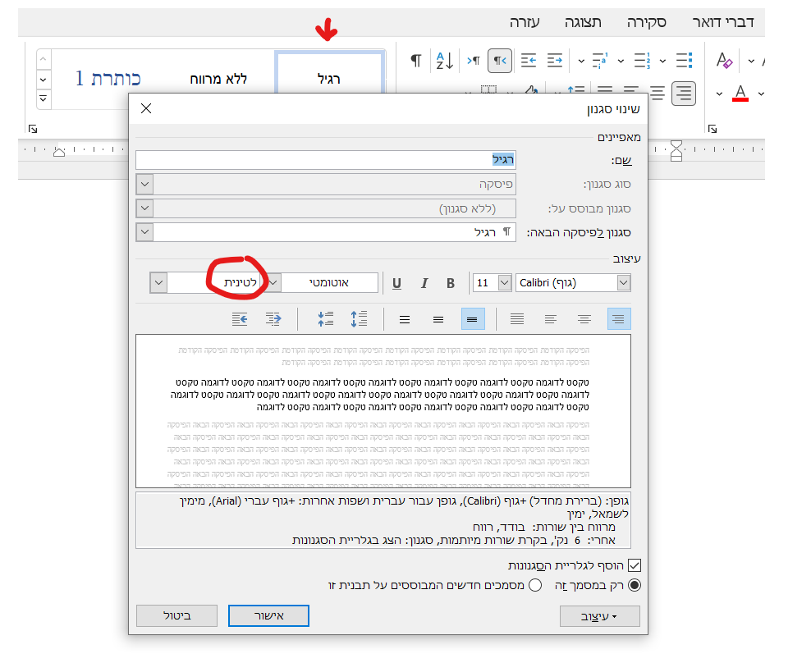
Task: Open the סוג סגנון dropdown
Action: tap(144, 184)
